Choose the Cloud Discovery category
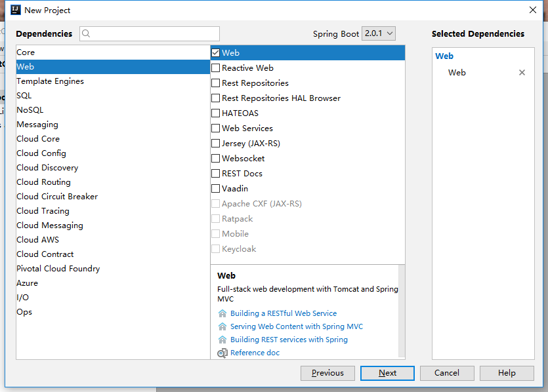548x392 pixels. 113,168
